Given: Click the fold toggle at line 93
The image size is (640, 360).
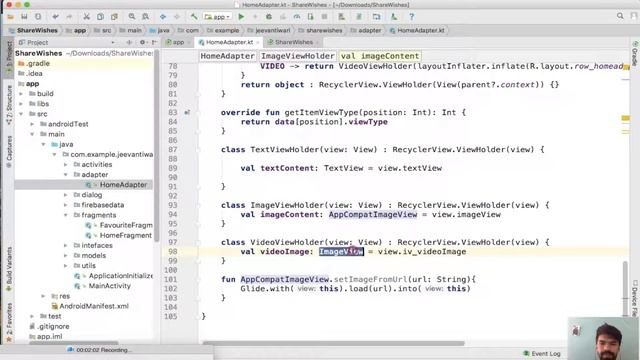Looking at the screenshot, I should coord(198,205).
